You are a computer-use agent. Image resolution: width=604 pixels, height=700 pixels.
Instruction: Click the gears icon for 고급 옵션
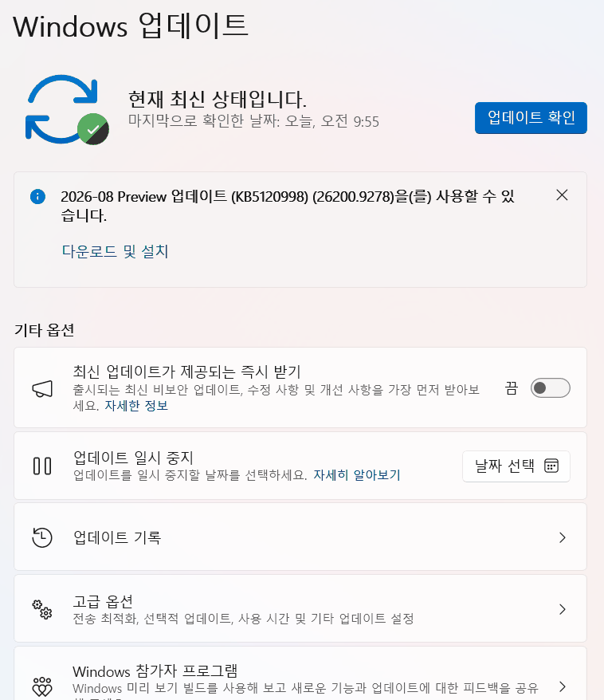[42, 609]
